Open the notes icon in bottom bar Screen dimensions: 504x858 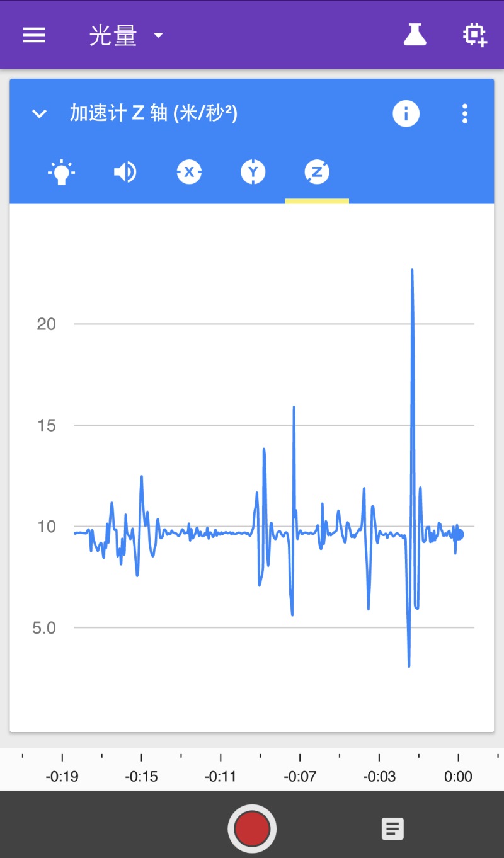(392, 828)
